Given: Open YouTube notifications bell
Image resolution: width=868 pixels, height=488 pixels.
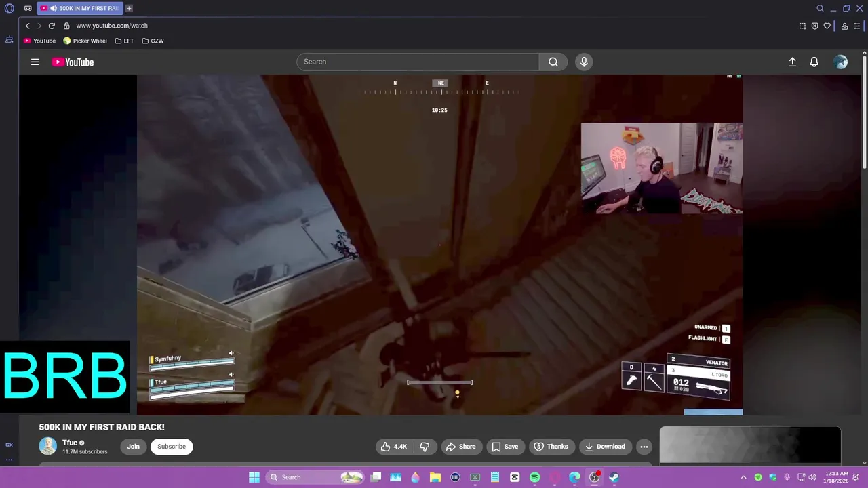Looking at the screenshot, I should (x=814, y=62).
